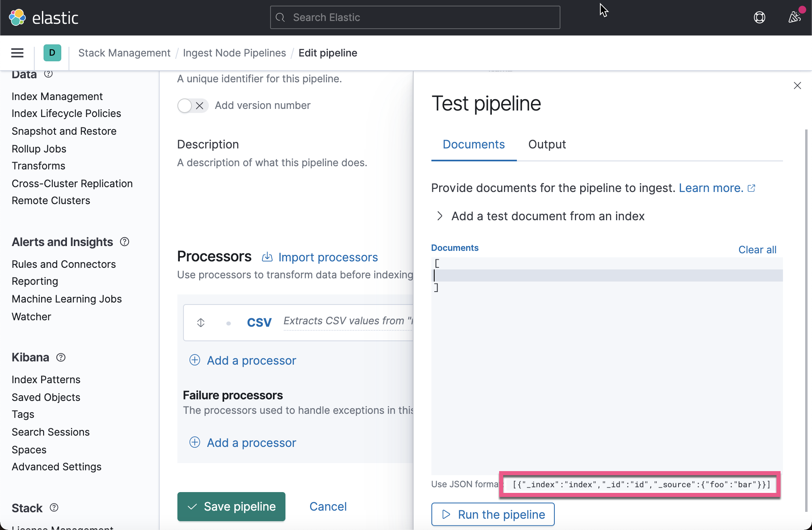812x530 pixels.
Task: Click the CSV processor drag handle
Action: 200,322
